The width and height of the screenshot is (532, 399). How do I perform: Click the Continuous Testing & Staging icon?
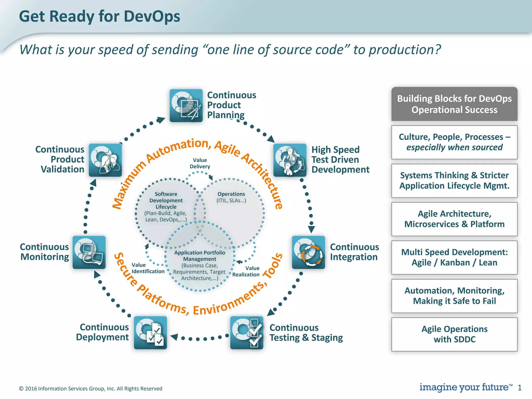pyautogui.click(x=247, y=333)
